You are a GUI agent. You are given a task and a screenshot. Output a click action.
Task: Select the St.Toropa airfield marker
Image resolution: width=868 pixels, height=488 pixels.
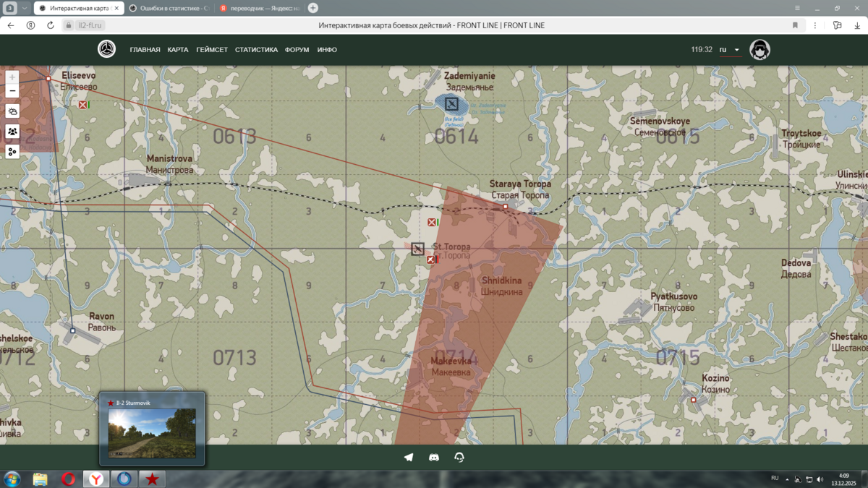417,249
